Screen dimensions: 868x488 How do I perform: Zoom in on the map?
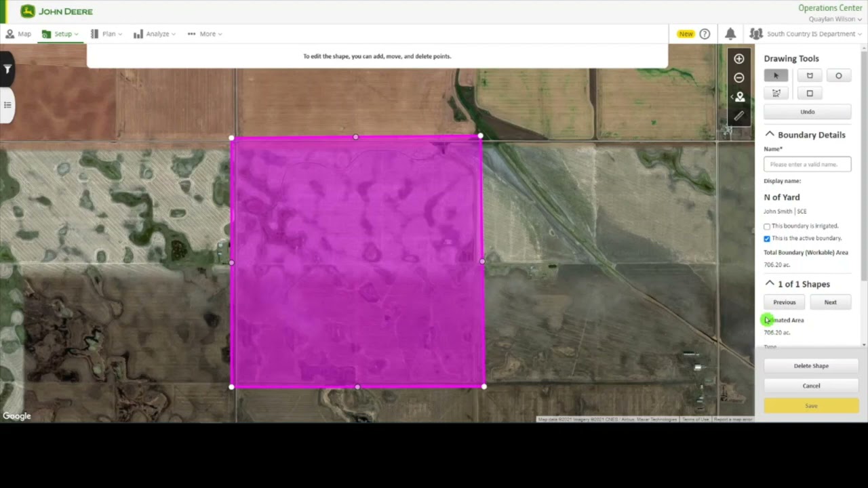pos(739,59)
